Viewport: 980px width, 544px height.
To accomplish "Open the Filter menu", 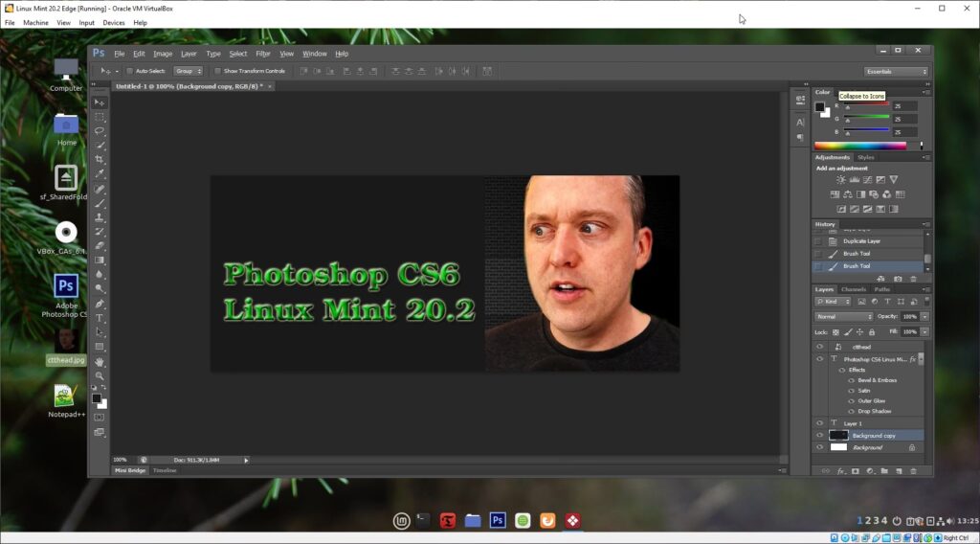I will pos(262,54).
